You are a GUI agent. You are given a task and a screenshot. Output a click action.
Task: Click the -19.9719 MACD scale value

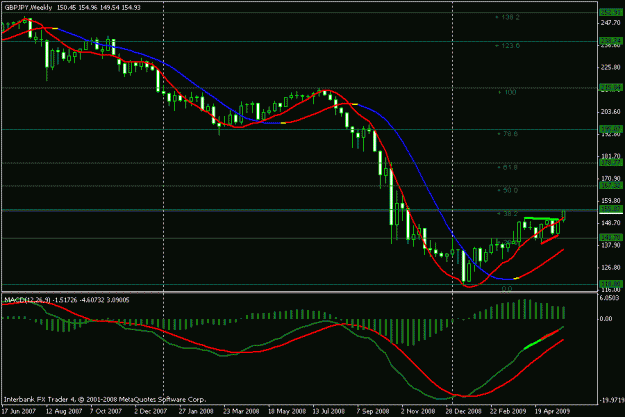coord(611,399)
